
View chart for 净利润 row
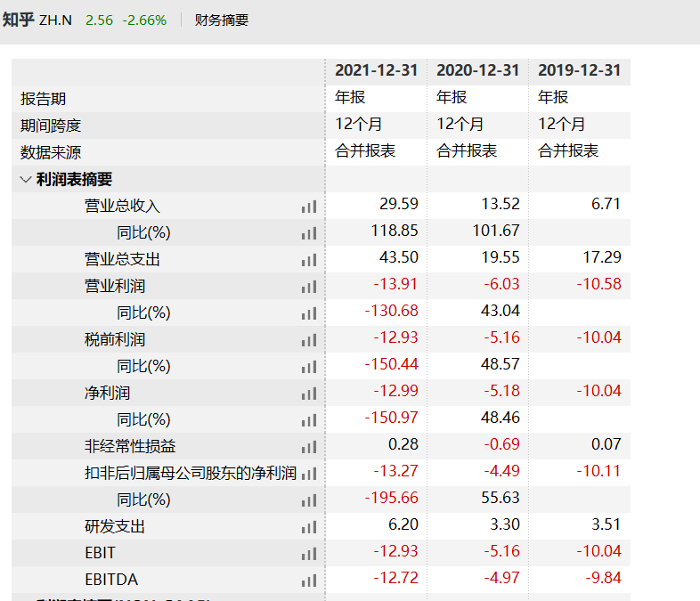[x=309, y=394]
